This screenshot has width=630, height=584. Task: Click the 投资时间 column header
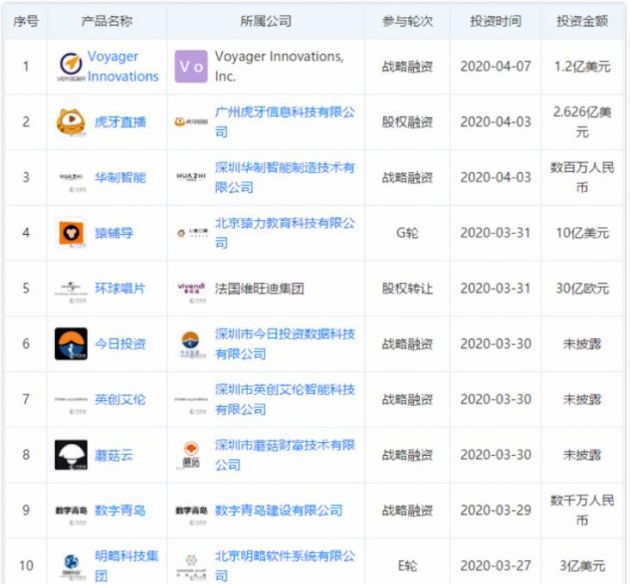pos(496,21)
